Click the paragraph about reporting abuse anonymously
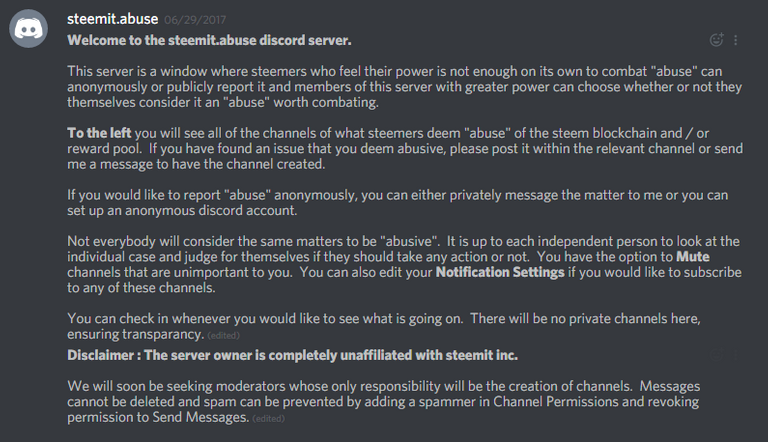 pos(398,202)
